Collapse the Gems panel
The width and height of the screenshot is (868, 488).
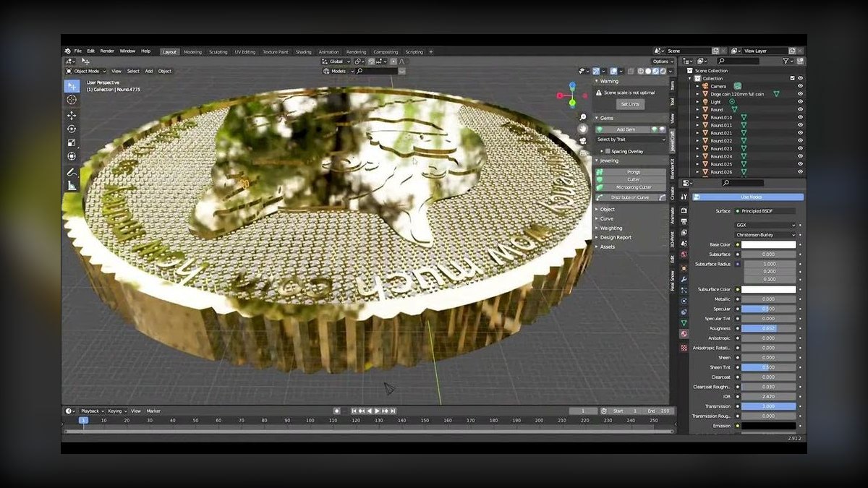tap(606, 118)
